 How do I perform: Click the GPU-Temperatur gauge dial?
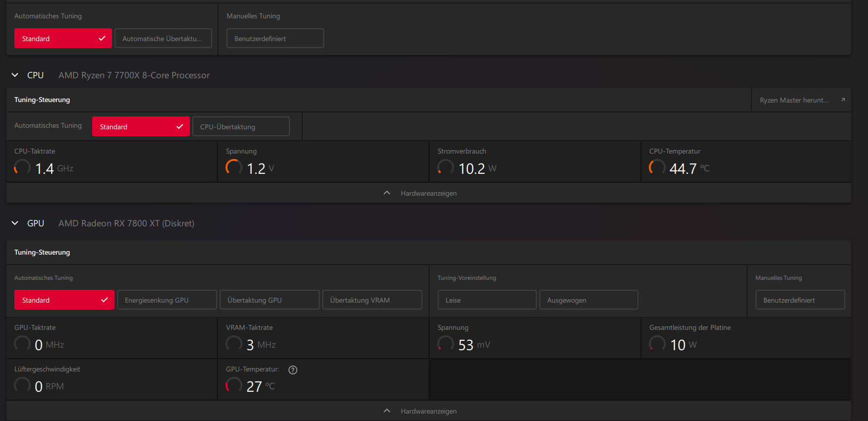pos(234,385)
